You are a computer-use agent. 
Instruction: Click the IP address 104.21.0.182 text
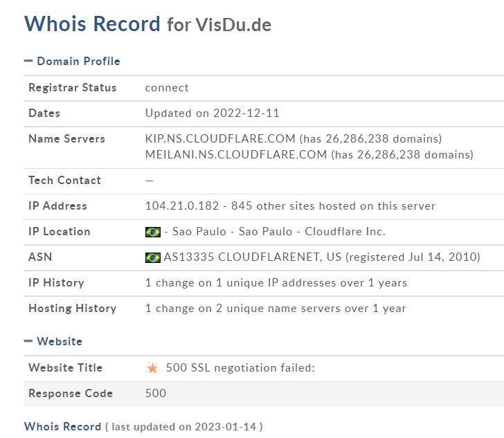182,206
